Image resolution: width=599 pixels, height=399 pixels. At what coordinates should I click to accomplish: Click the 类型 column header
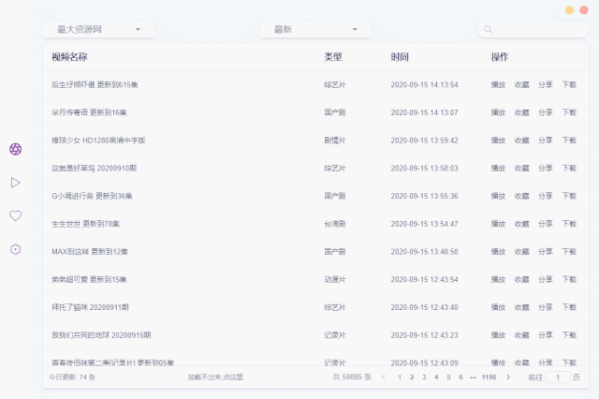tap(333, 57)
